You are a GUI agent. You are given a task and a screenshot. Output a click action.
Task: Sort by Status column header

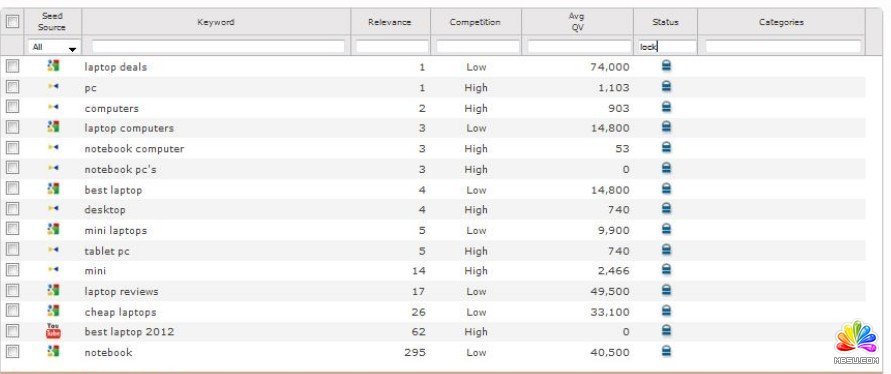click(x=665, y=22)
